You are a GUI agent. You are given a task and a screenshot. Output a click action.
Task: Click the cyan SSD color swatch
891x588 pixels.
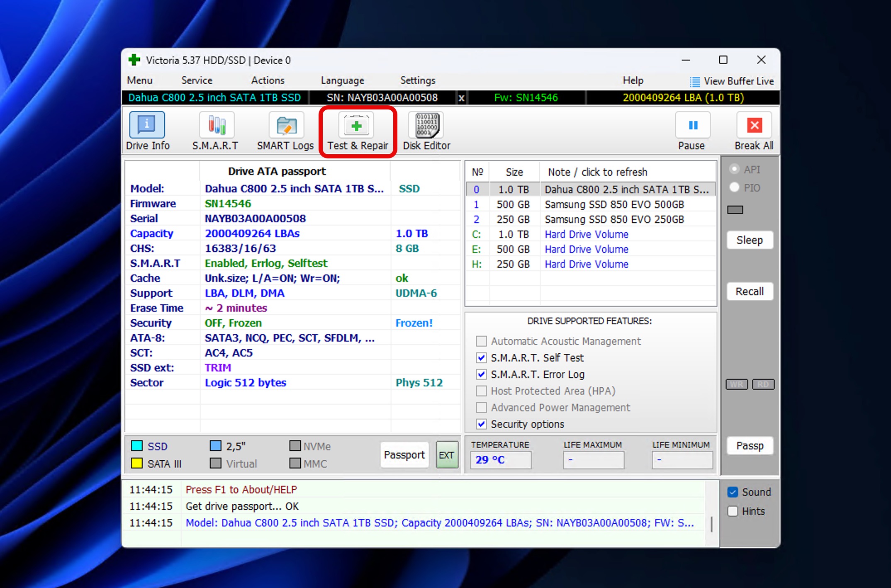click(x=137, y=446)
